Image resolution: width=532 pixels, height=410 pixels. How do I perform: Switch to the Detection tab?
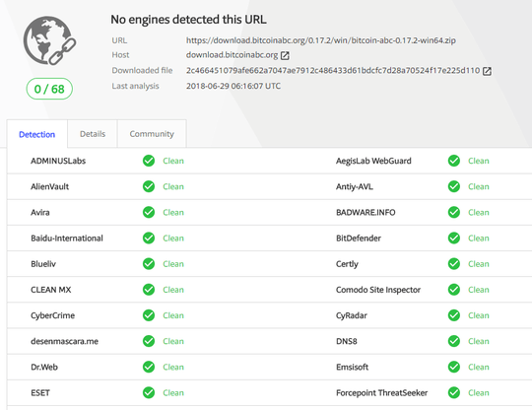click(37, 134)
